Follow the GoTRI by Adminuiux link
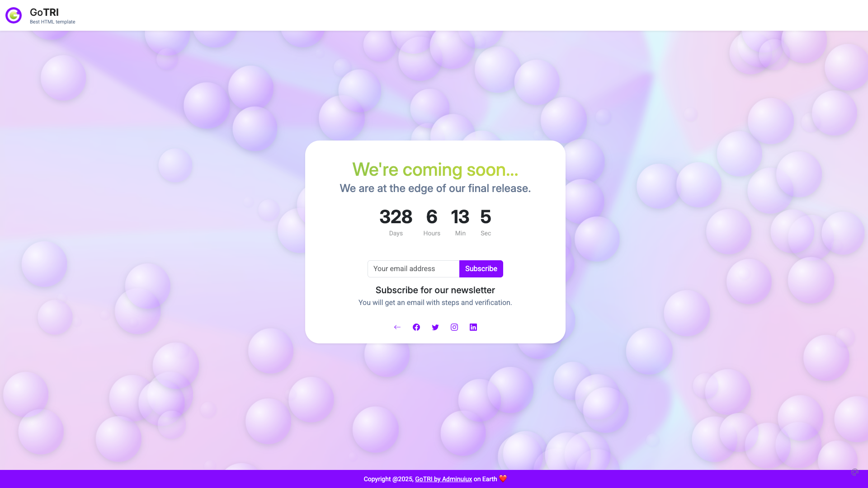The height and width of the screenshot is (488, 868). (x=443, y=479)
